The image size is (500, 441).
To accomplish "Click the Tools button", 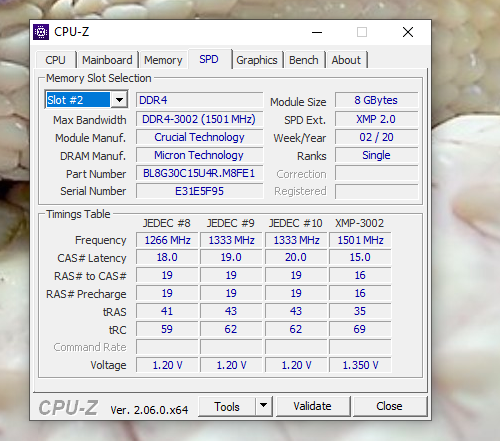I will 227,406.
